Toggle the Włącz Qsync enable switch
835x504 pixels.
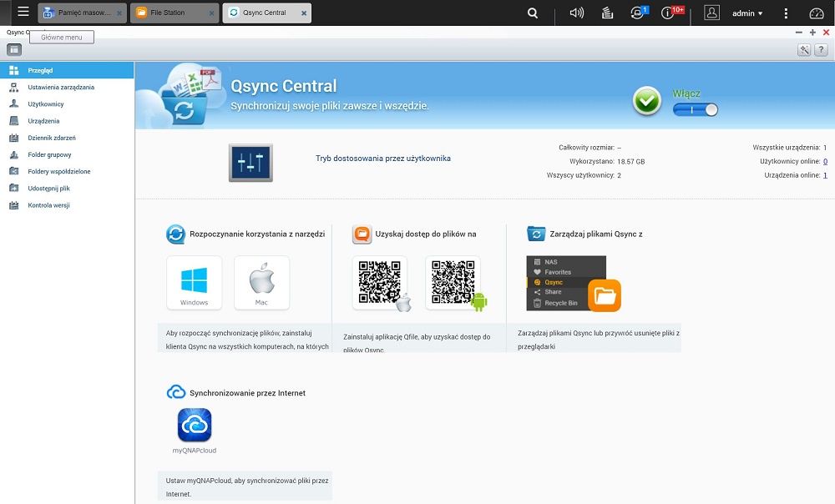(696, 109)
